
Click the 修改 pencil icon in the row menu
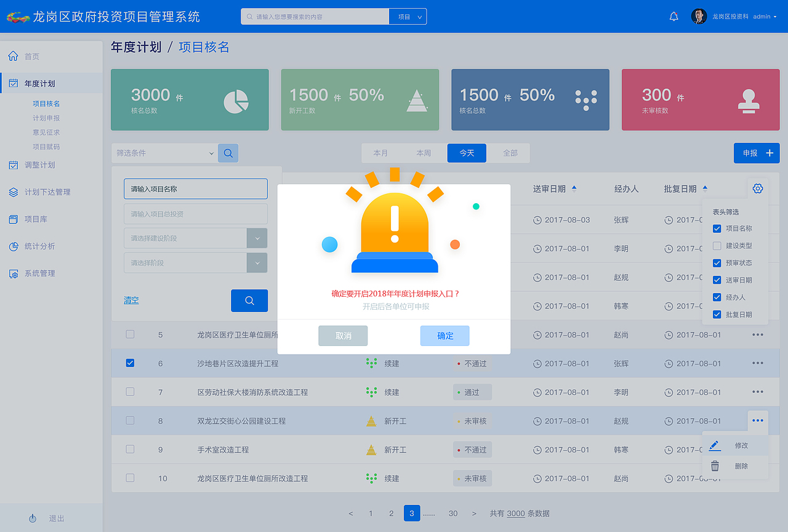[x=714, y=445]
